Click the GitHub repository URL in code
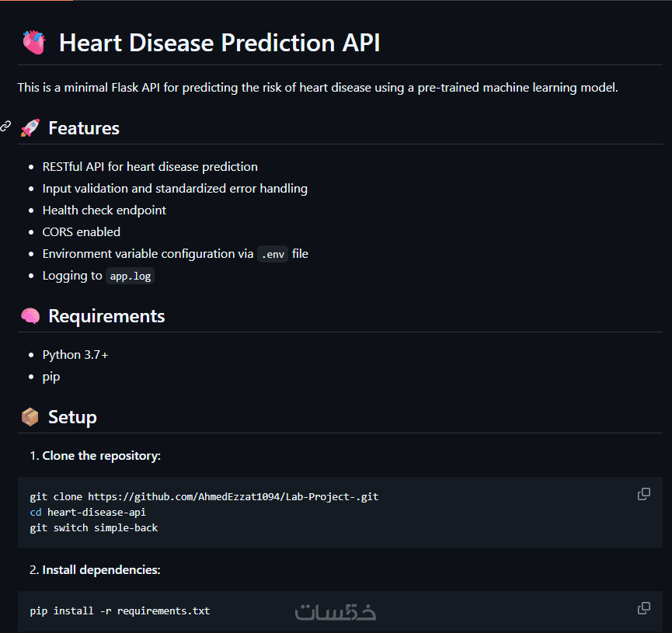Screen dimensions: 672x633 [233, 496]
